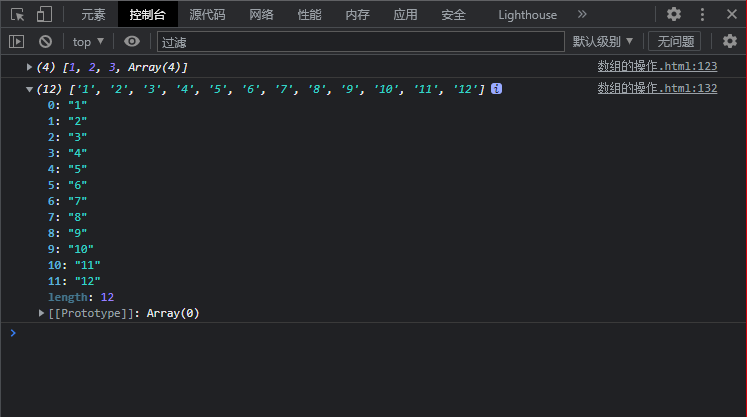Expand the [[Prototype]]: Array(0) node

click(x=41, y=313)
